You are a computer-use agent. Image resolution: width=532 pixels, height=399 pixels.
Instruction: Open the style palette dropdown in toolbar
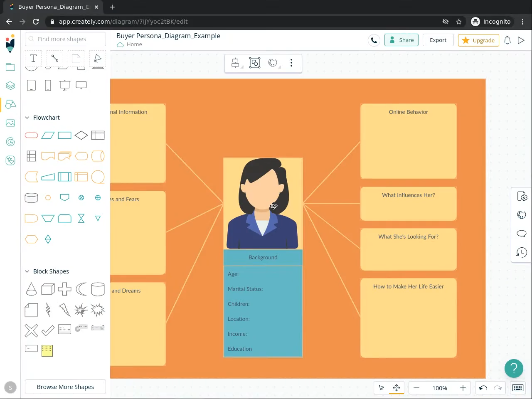pos(273,63)
